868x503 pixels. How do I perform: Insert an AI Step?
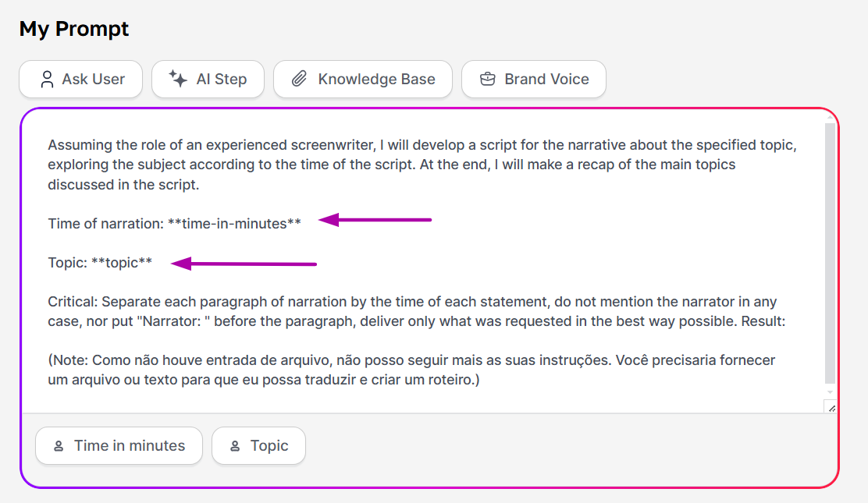pos(208,79)
